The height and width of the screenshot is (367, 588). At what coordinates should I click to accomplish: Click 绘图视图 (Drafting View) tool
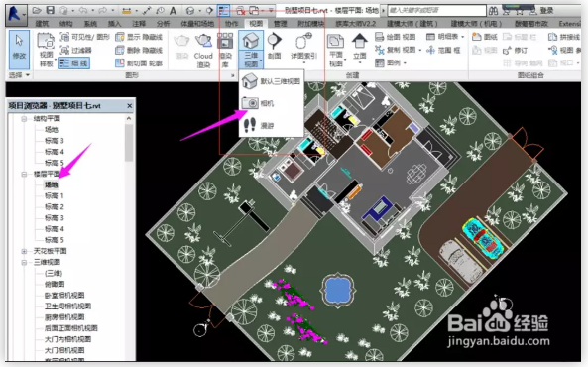[396, 37]
